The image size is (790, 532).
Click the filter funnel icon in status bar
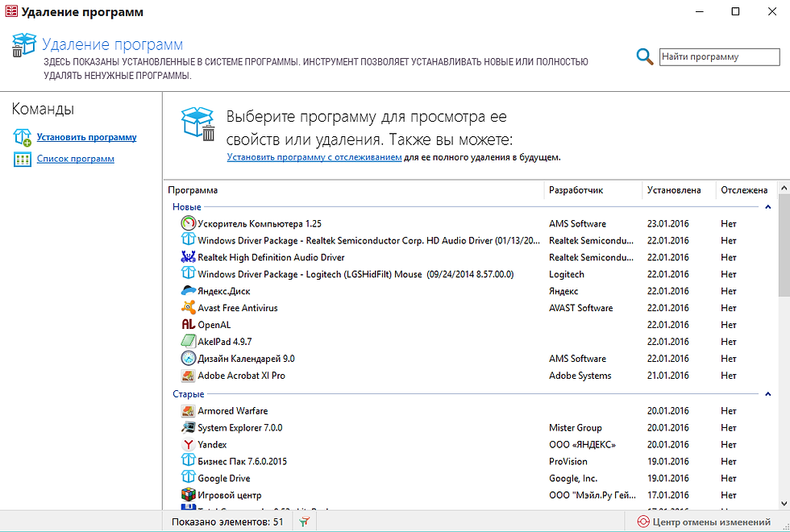(305, 522)
